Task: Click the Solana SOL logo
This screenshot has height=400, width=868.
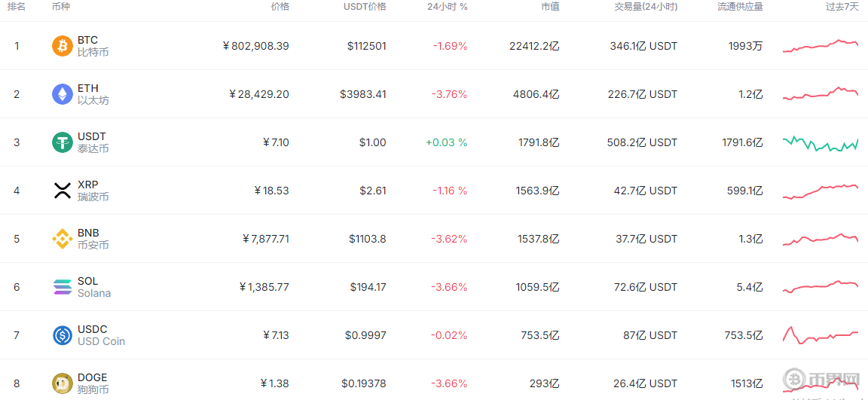Action: (62, 287)
